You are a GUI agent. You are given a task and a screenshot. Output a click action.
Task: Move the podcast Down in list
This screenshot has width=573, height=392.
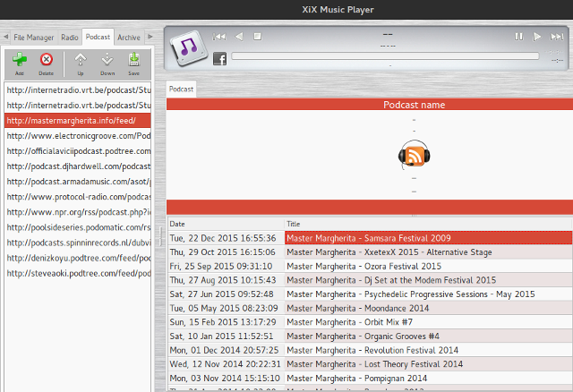(107, 63)
